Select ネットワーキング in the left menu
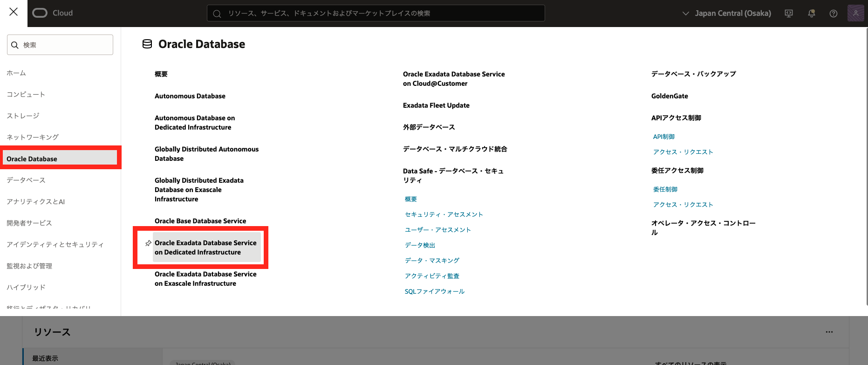This screenshot has height=365, width=868. [x=33, y=137]
